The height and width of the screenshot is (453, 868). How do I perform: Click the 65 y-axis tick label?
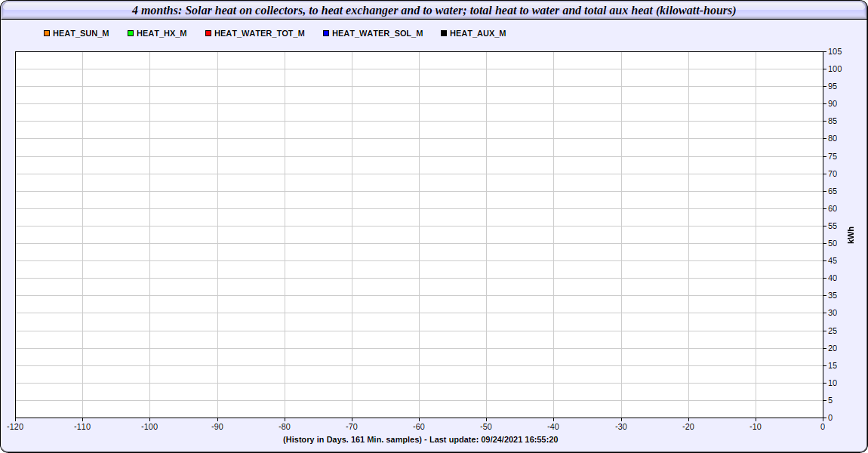click(x=833, y=191)
